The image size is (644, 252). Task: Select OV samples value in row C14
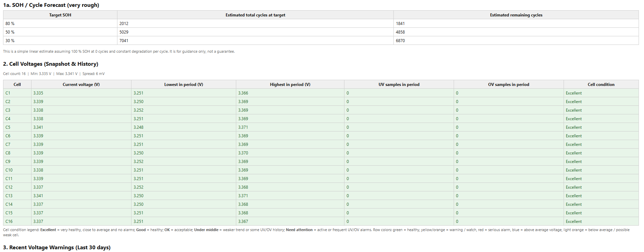[508, 204]
